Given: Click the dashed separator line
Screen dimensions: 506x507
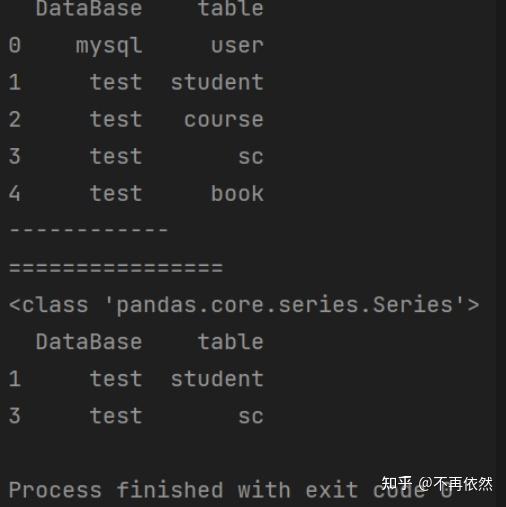Looking at the screenshot, I should [88, 230].
